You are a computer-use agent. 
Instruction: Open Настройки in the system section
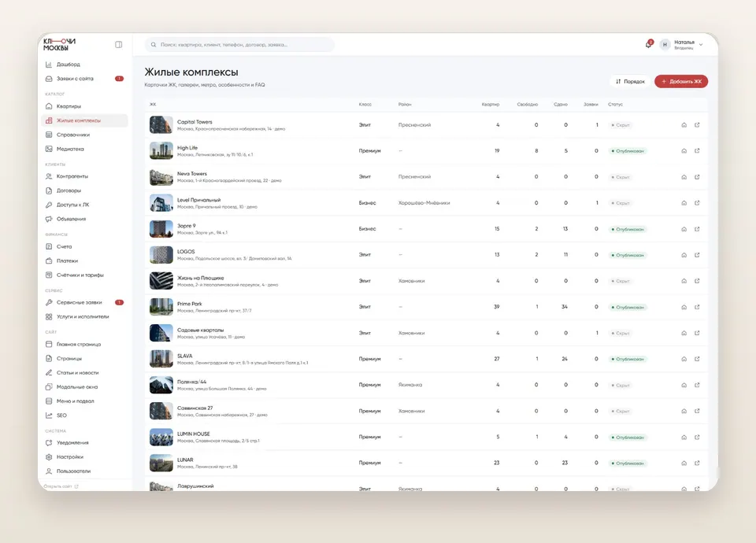85,456
